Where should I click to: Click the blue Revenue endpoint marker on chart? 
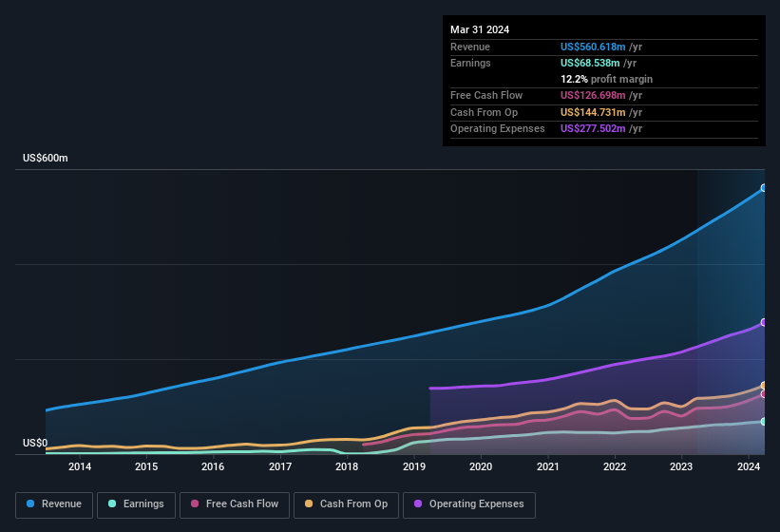coord(764,188)
